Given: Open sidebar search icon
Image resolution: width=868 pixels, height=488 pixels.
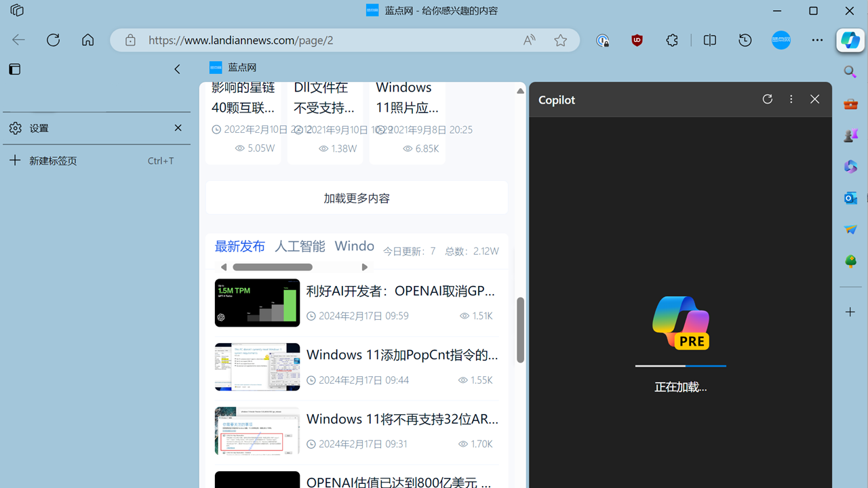Looking at the screenshot, I should click(x=850, y=72).
